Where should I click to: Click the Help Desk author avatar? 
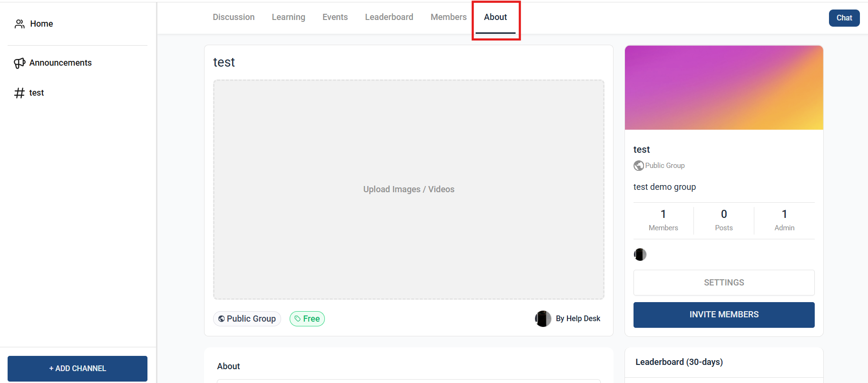[x=543, y=319]
